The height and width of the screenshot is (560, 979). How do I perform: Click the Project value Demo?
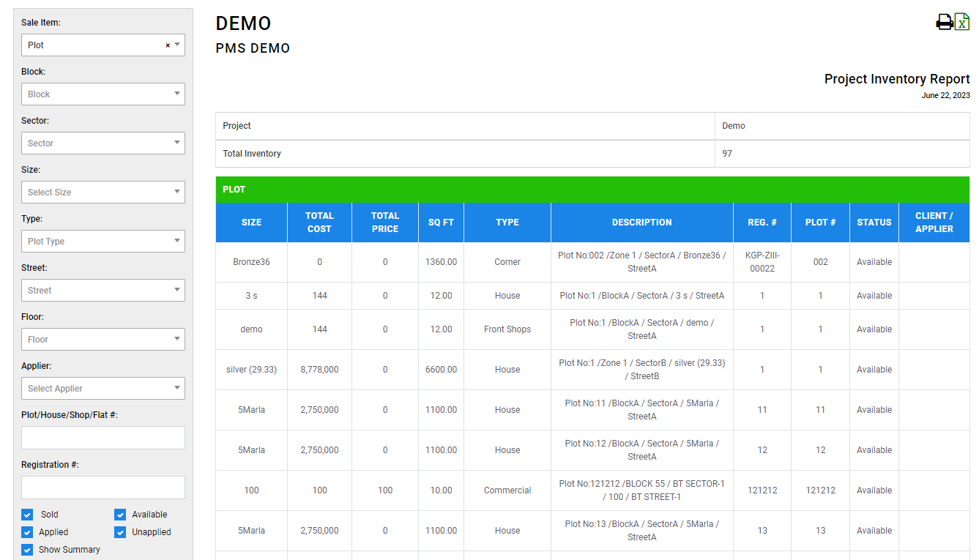coord(734,126)
